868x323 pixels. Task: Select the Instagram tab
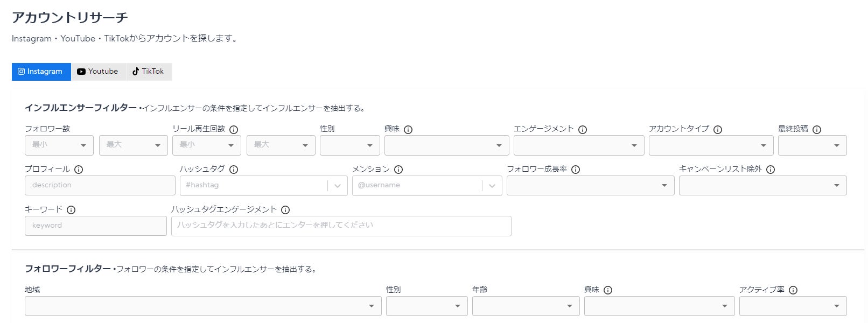click(x=41, y=72)
